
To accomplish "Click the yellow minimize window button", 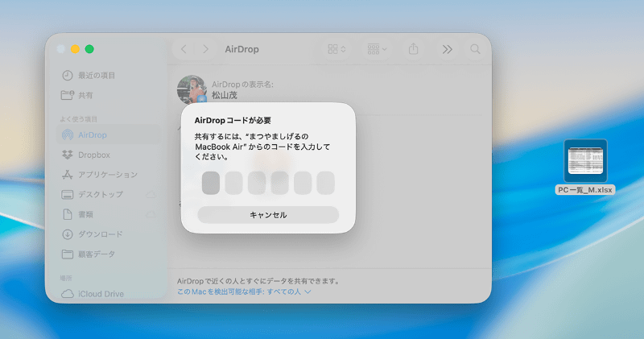I will [75, 49].
